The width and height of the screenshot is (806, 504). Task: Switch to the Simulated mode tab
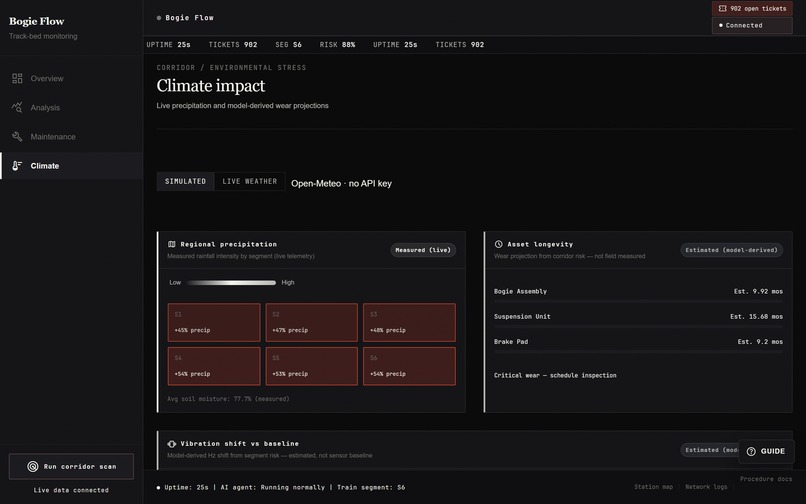tap(186, 182)
